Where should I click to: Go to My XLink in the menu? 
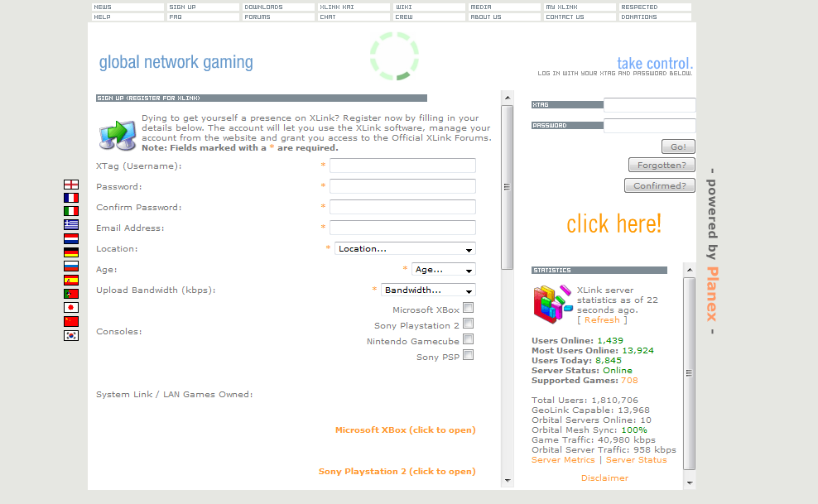(580, 7)
